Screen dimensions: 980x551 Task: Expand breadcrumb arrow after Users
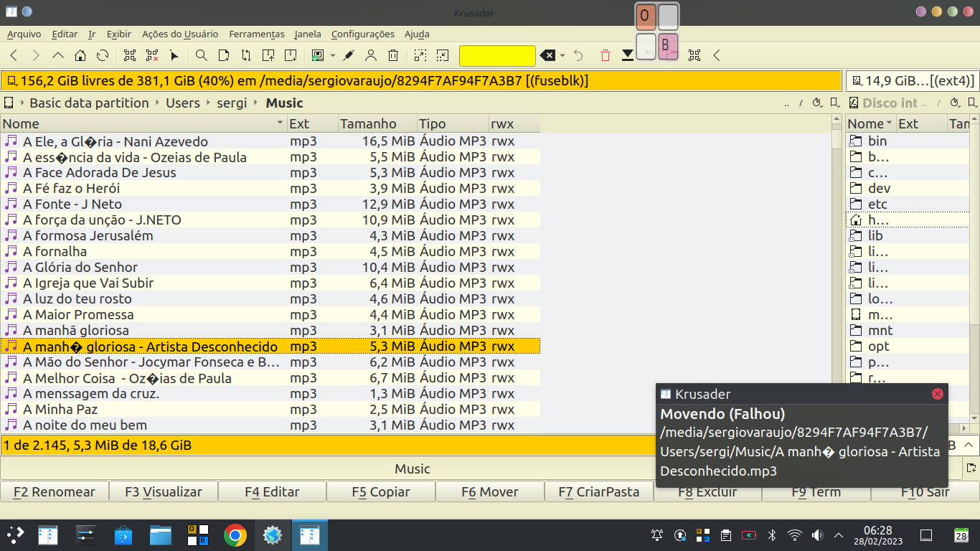pos(208,103)
